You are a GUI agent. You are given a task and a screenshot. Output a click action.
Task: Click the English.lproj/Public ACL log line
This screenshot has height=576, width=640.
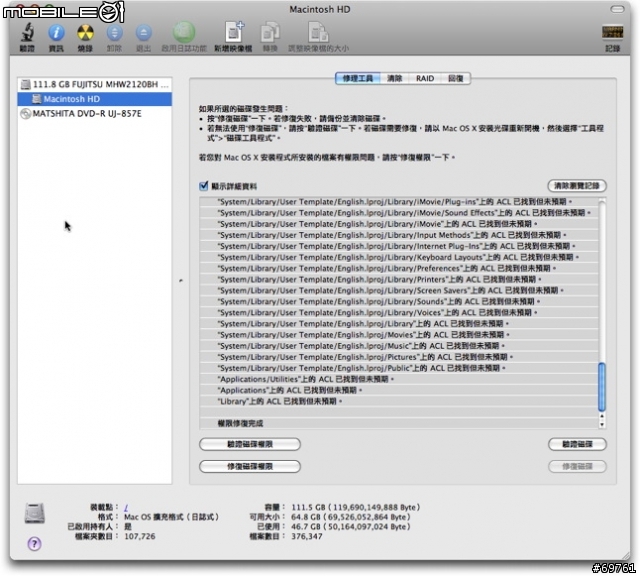tap(399, 368)
